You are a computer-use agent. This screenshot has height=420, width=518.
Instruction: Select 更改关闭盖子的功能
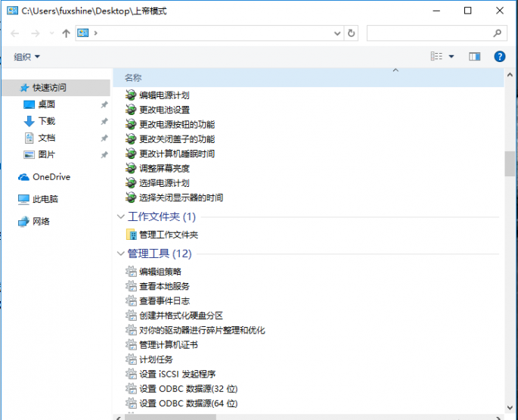tap(177, 139)
